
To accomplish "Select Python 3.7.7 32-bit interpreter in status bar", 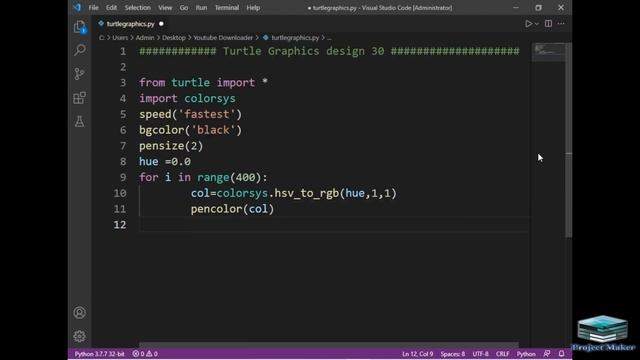I will (x=99, y=354).
